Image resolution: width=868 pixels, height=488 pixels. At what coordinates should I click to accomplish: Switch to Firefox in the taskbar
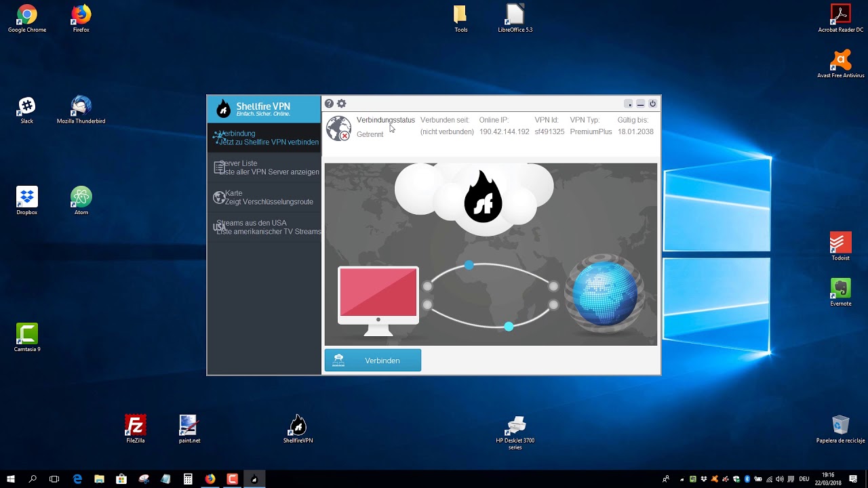pyautogui.click(x=210, y=479)
